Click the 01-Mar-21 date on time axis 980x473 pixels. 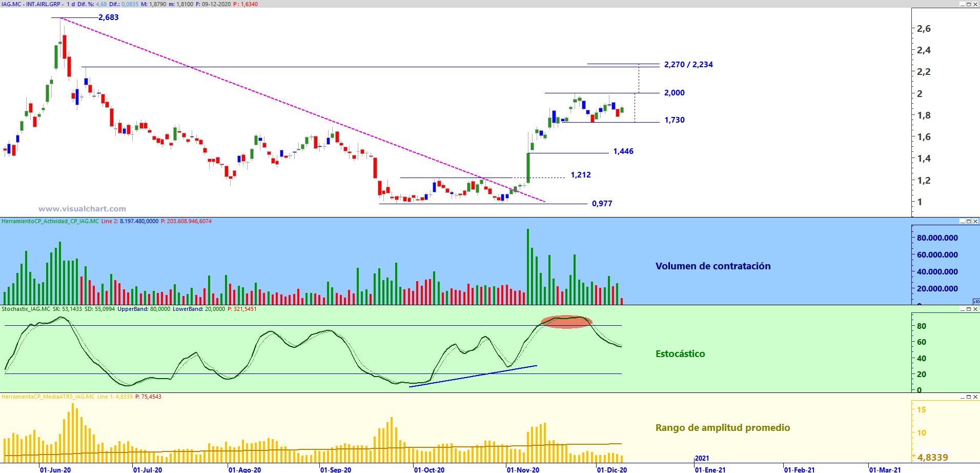click(x=885, y=469)
